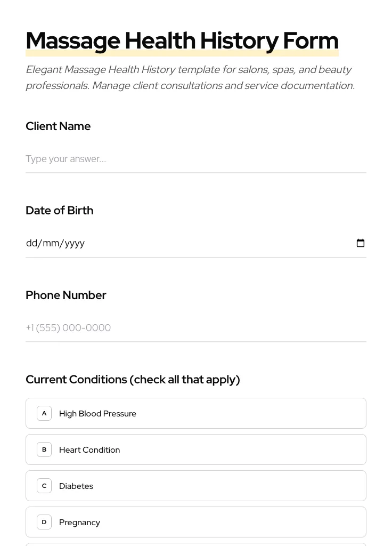Click the letter B key badge

44,449
